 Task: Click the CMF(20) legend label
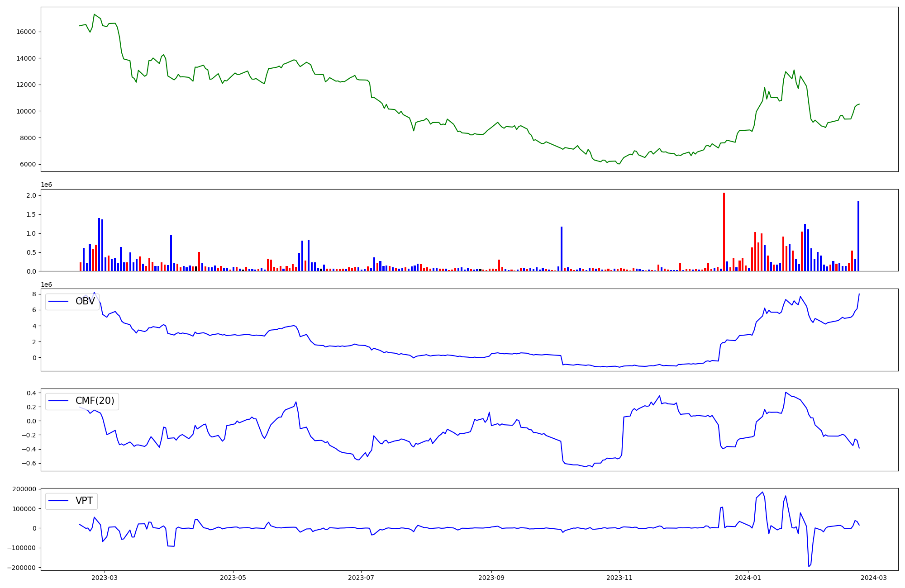point(95,401)
